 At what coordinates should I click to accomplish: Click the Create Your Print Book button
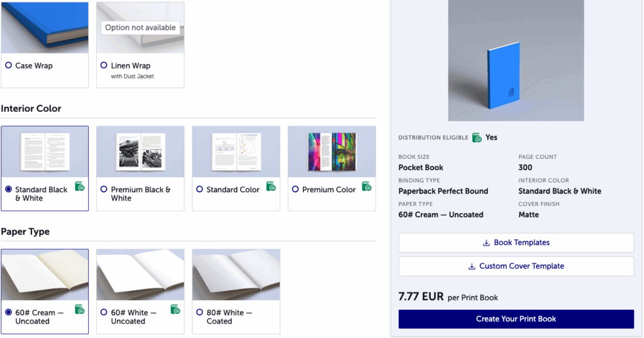516,319
